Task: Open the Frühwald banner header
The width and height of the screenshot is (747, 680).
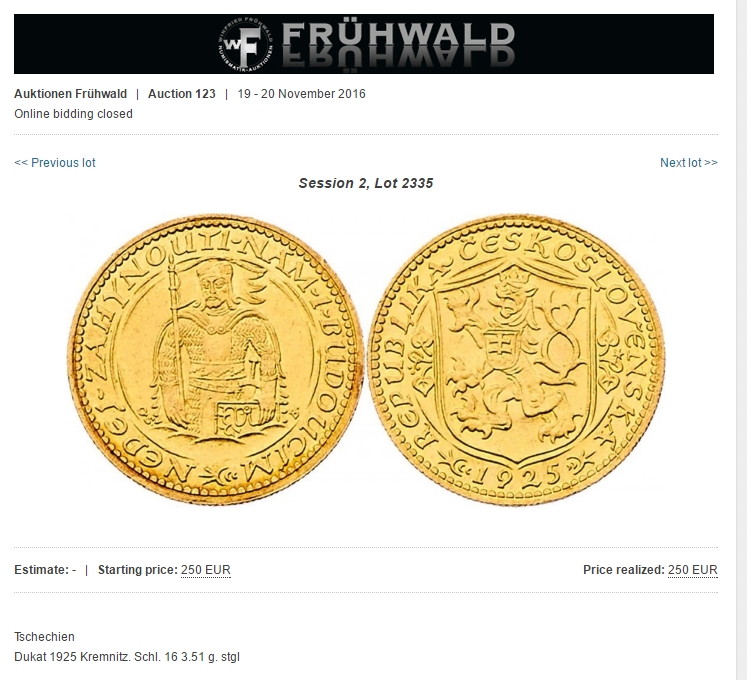Action: coord(363,44)
